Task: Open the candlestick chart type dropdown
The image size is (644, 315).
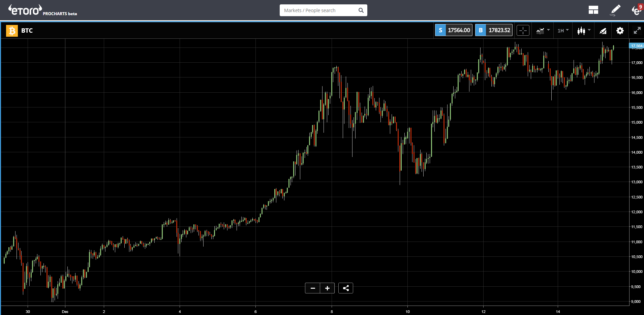Action: [x=584, y=31]
